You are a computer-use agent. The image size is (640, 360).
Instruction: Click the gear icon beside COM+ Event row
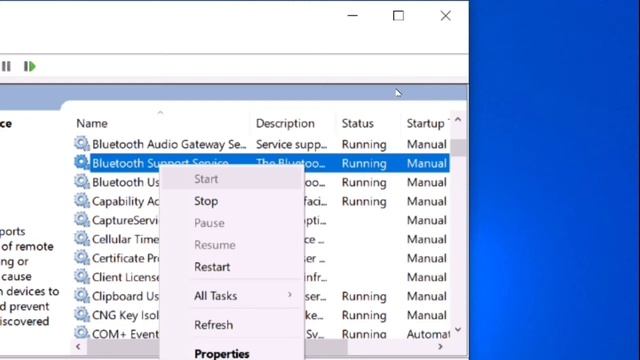[82, 333]
